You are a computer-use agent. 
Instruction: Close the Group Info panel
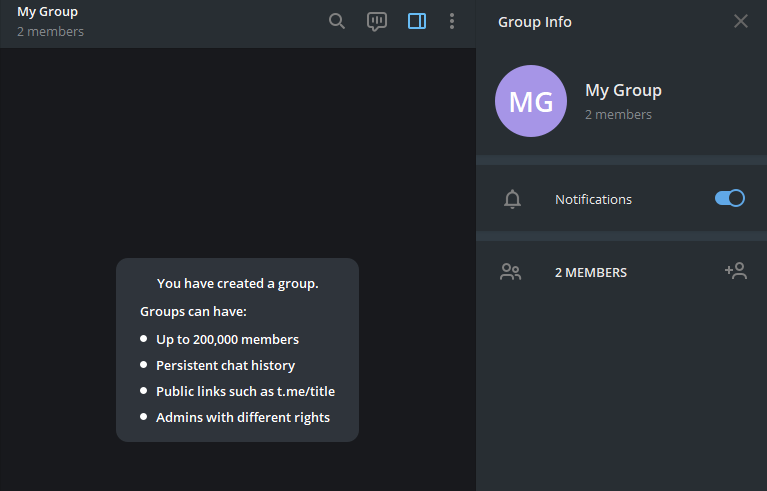pos(741,21)
